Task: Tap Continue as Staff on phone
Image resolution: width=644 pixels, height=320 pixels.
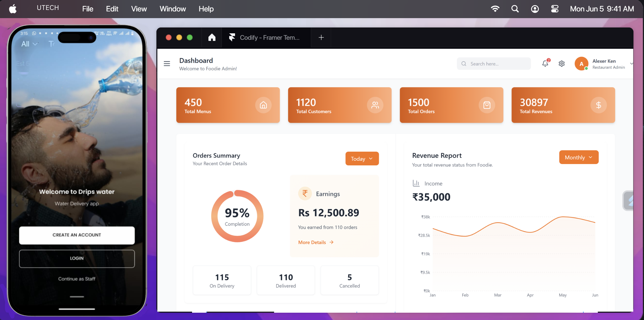Action: (77, 279)
